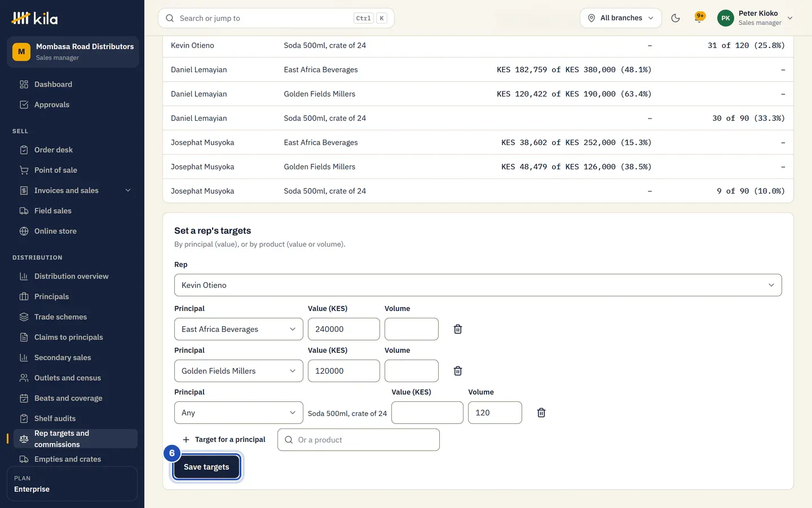The image size is (812, 508).
Task: Delete the Golden Fields Millers target row
Action: coord(458,371)
